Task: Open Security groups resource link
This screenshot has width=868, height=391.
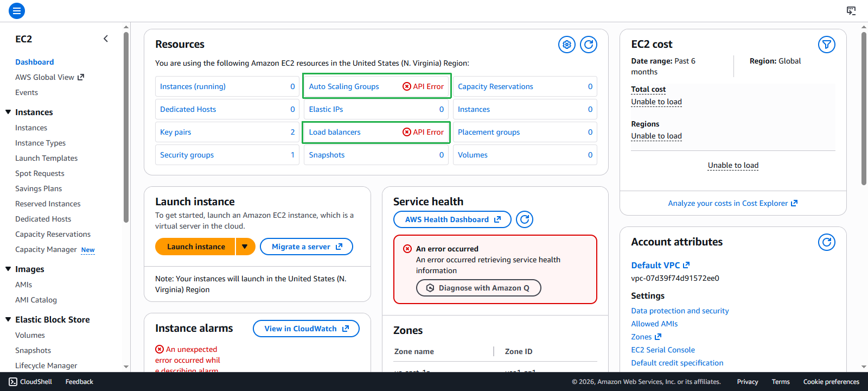Action: coord(187,155)
